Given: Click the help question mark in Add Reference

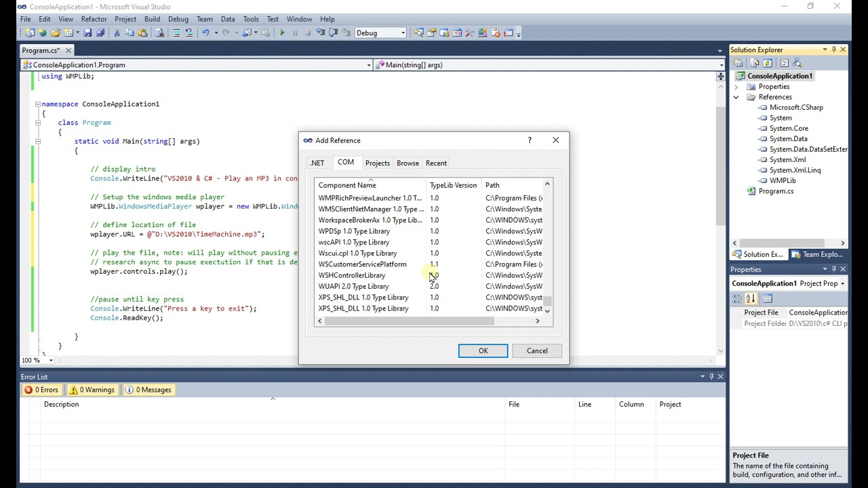Looking at the screenshot, I should (530, 140).
